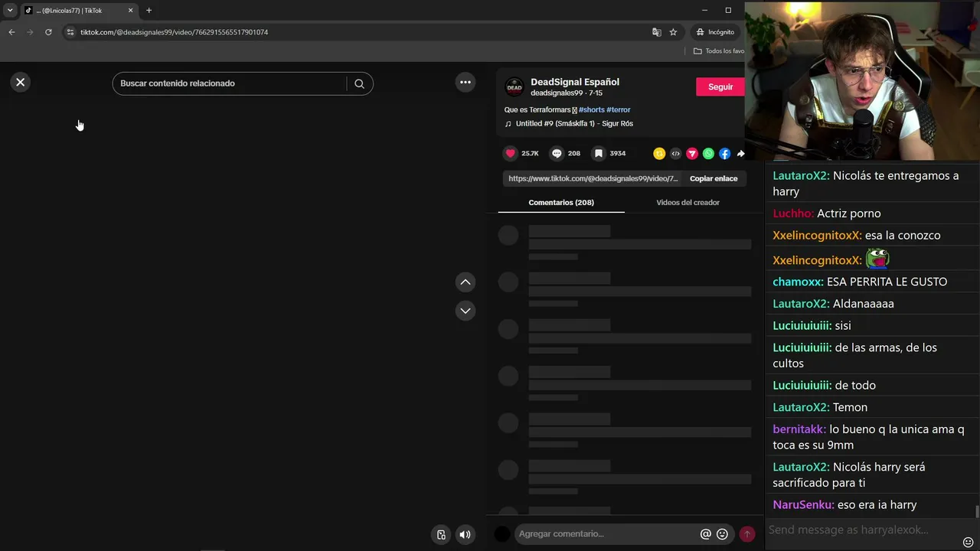Image resolution: width=980 pixels, height=551 pixels.
Task: Click the auto-scroll icon beside the speaker
Action: point(441,535)
